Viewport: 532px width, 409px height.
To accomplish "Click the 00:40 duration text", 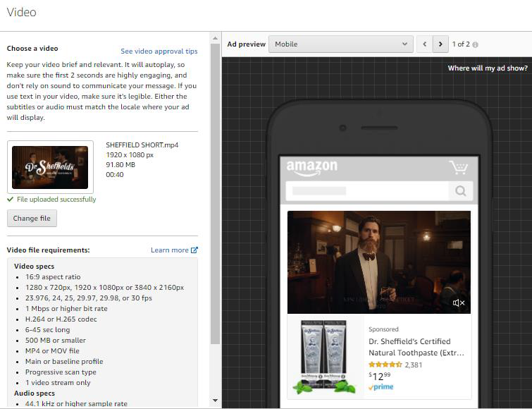I will (115, 174).
